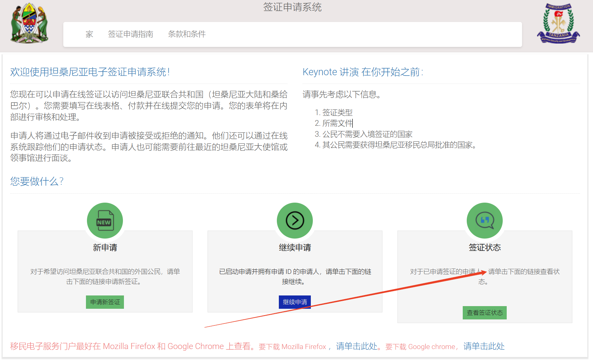Open the link about countries needing 移民总局 approval
593x364 pixels.
(x=399, y=145)
